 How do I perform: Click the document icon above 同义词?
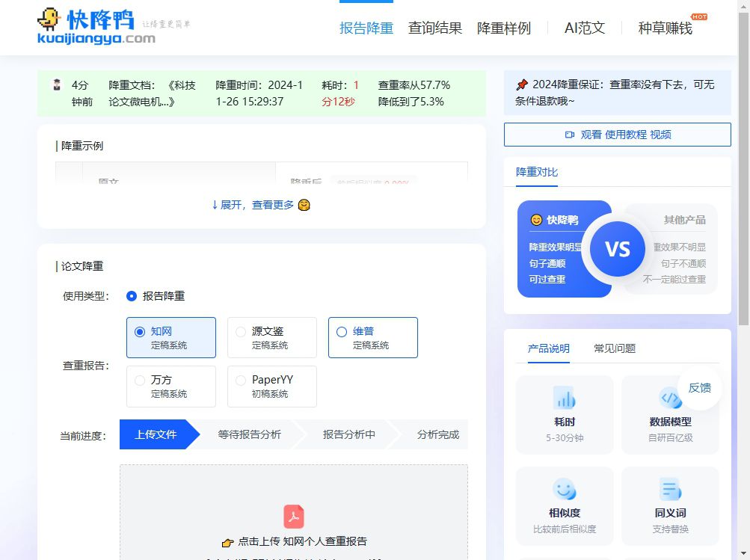[x=670, y=488]
